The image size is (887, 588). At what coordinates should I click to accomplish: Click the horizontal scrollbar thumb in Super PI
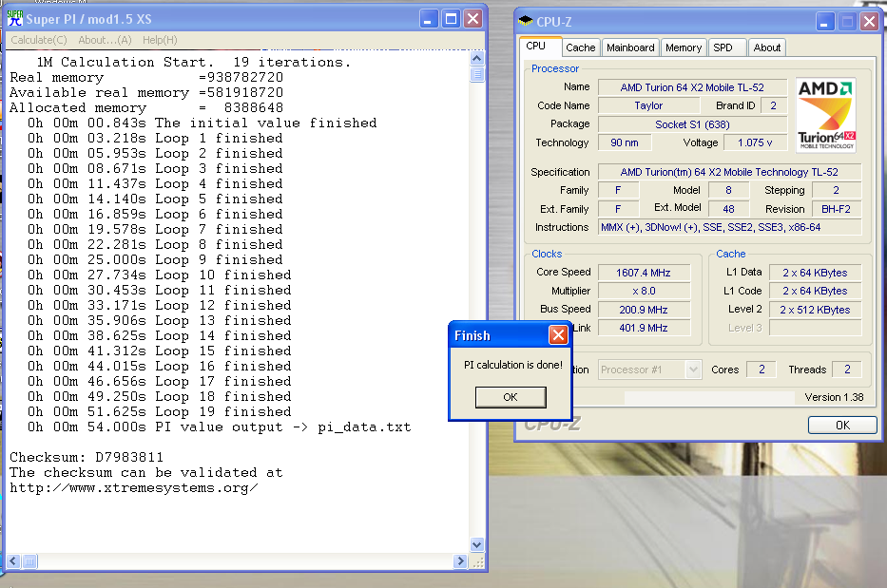pyautogui.click(x=29, y=560)
